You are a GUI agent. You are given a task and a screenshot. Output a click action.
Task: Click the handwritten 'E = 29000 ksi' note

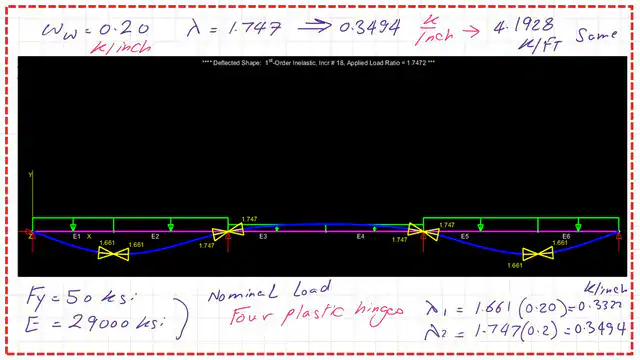(x=95, y=324)
